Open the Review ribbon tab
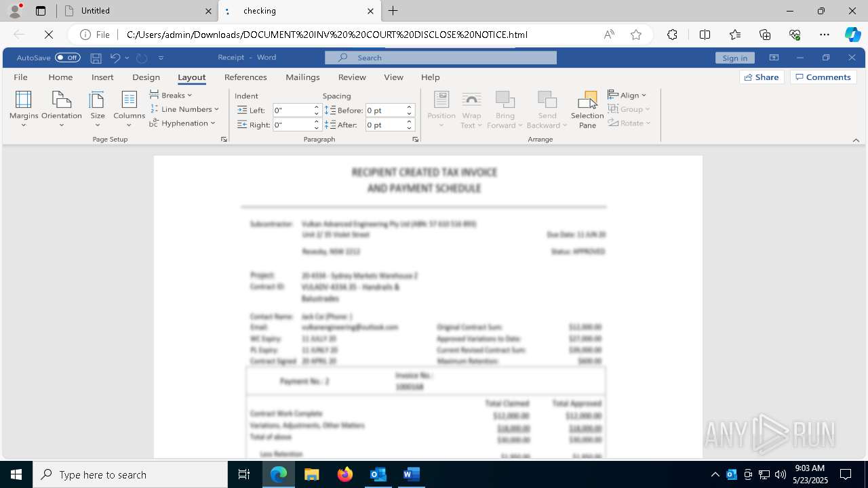 (352, 77)
